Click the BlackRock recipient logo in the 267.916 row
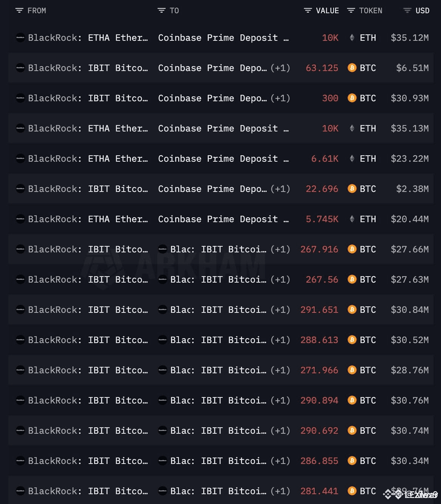441x504 pixels. point(163,249)
